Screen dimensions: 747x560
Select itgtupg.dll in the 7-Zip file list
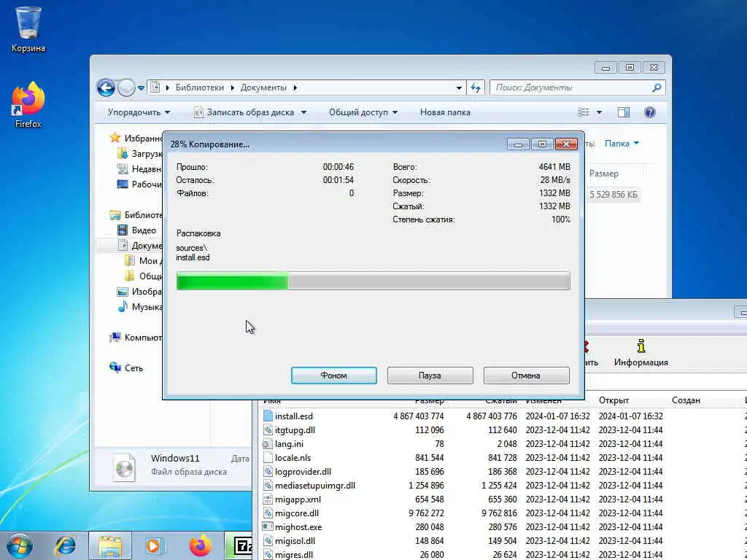pos(295,430)
